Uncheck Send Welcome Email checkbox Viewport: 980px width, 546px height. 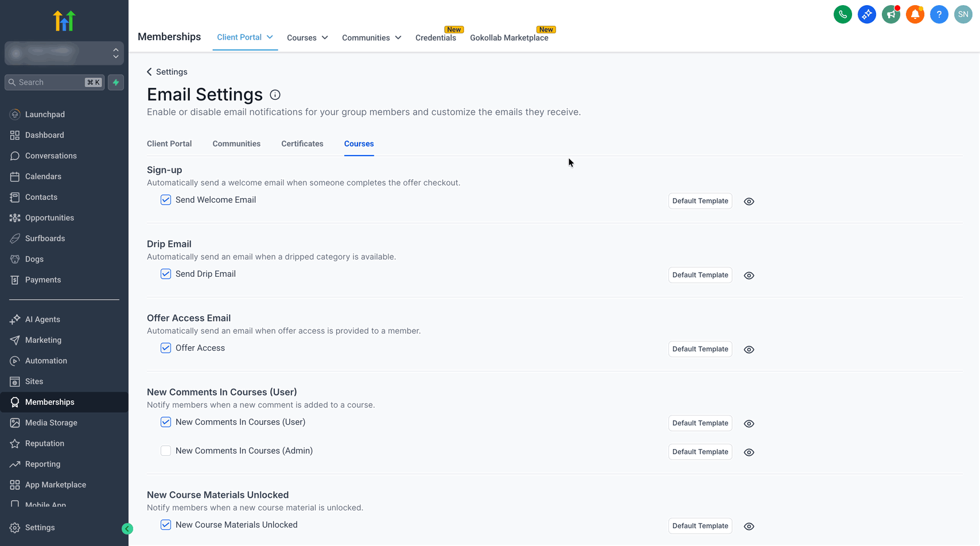tap(166, 200)
